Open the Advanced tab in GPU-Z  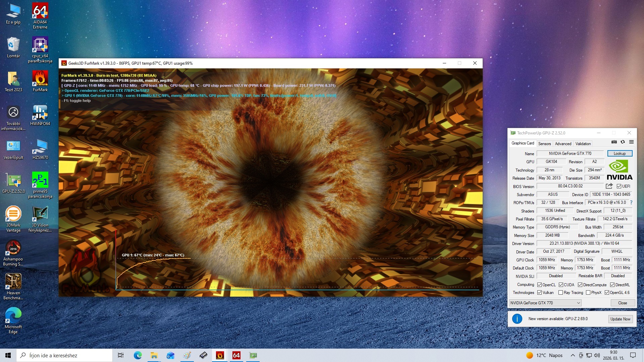(x=563, y=144)
